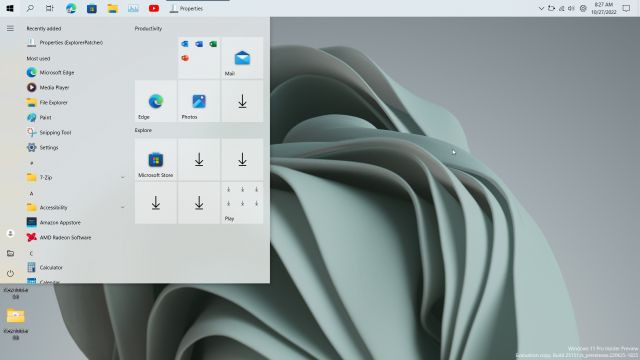Viewport: 640px width, 360px height.
Task: Open the Photos tile
Action: [x=199, y=101]
